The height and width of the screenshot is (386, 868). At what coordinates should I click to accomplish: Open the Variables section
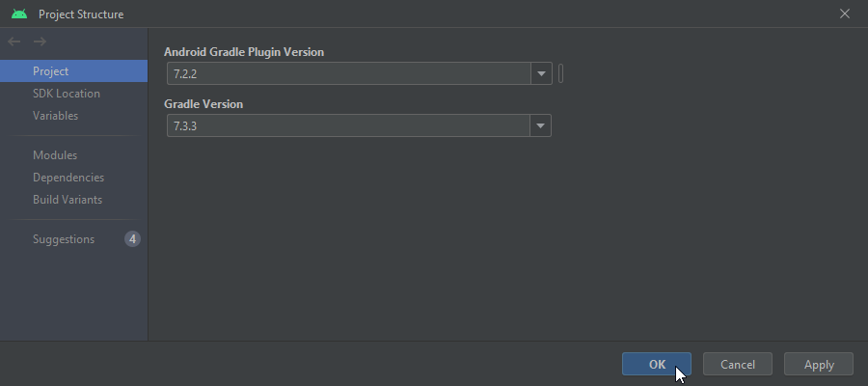[x=73, y=115]
